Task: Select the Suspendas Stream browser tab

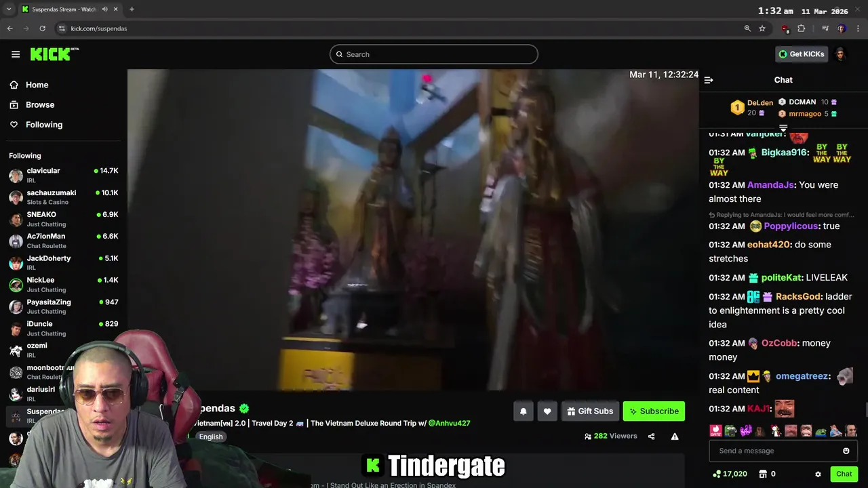Action: (x=64, y=9)
